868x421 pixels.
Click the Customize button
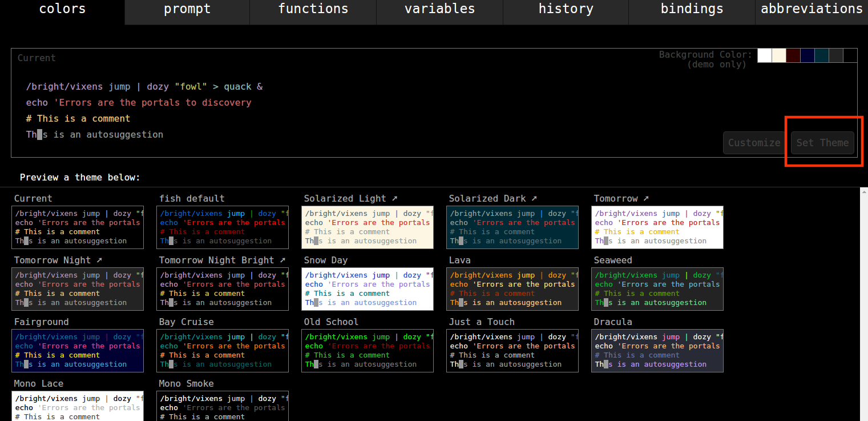(x=754, y=143)
